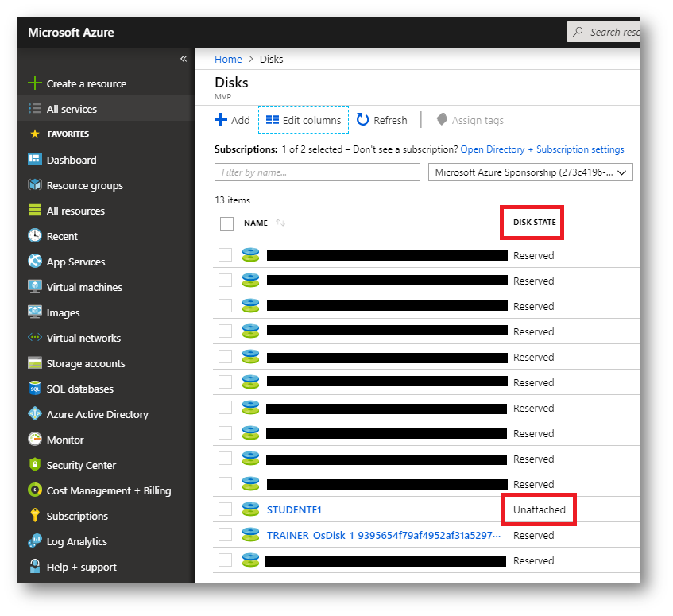Open the Microsoft Azure Sponsorship subscription dropdown
The image size is (673, 616).
tap(530, 172)
